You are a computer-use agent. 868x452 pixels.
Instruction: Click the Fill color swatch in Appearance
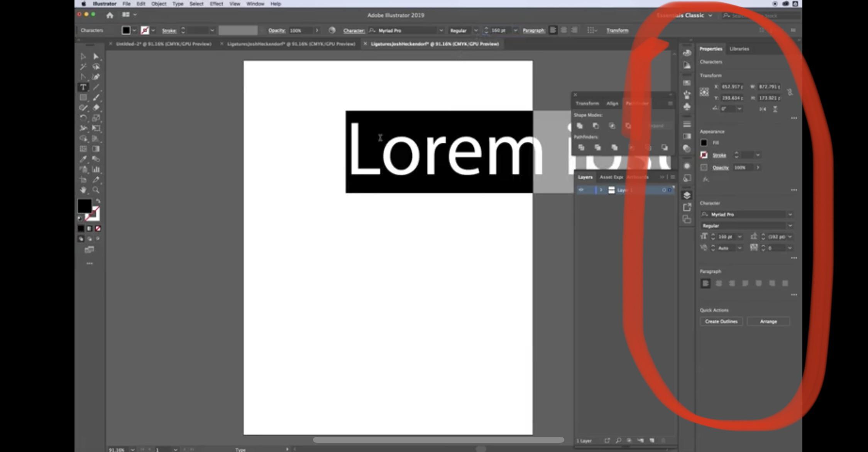704,143
